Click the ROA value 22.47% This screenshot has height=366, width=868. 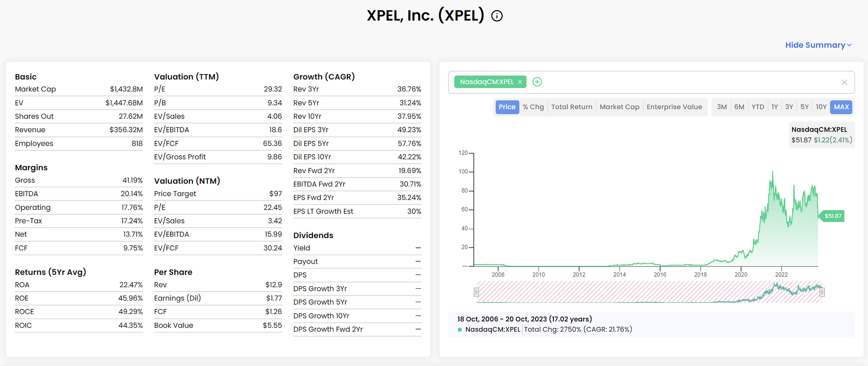[131, 285]
